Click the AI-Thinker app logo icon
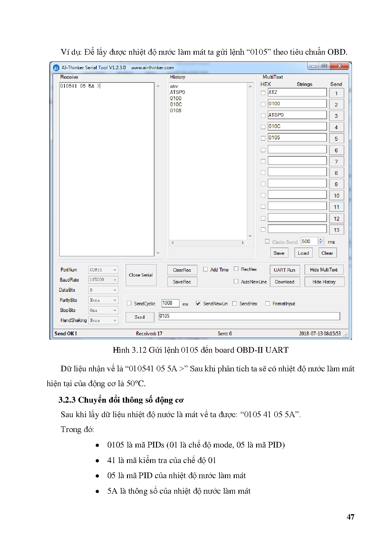Viewport: 392px width, 554px height. pos(56,68)
